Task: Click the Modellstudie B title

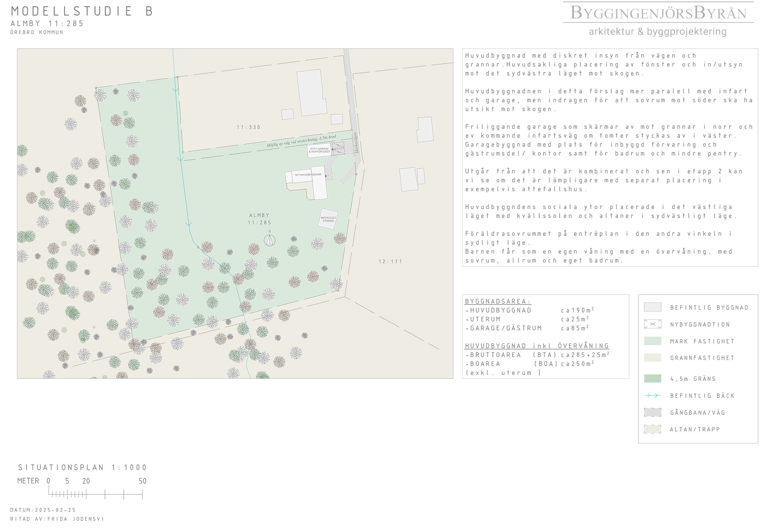Action: coord(82,11)
